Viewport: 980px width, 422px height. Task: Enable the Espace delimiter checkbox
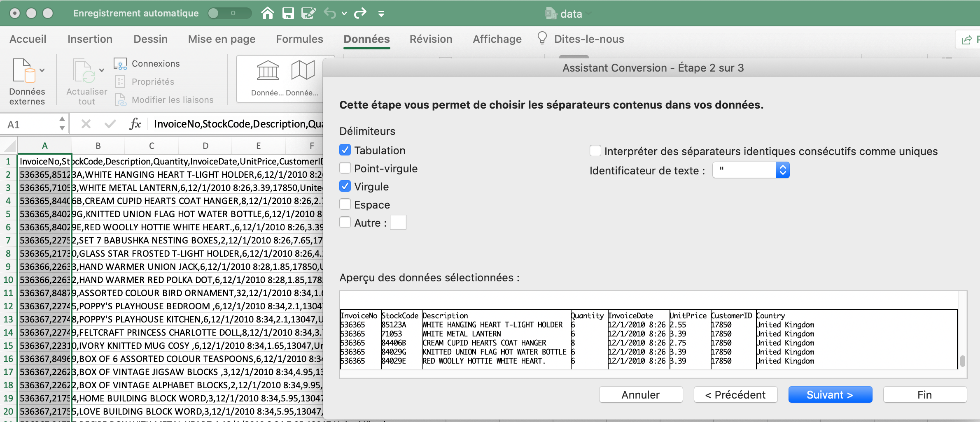(345, 204)
